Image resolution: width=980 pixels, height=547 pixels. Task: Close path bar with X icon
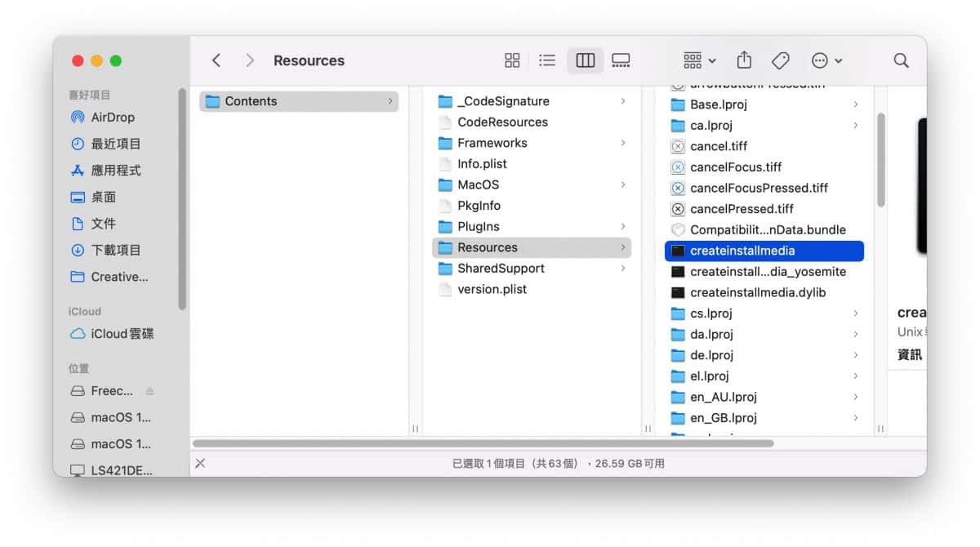click(200, 463)
